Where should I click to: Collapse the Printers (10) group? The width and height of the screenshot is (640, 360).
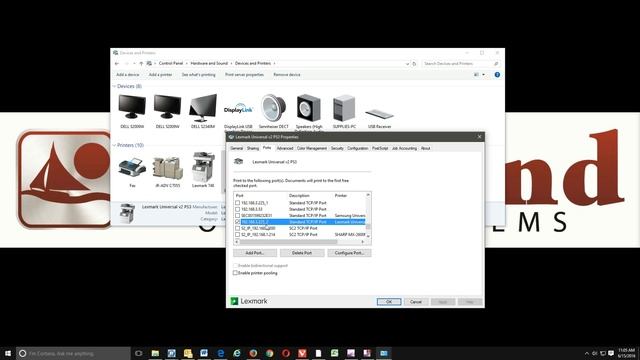[114, 145]
